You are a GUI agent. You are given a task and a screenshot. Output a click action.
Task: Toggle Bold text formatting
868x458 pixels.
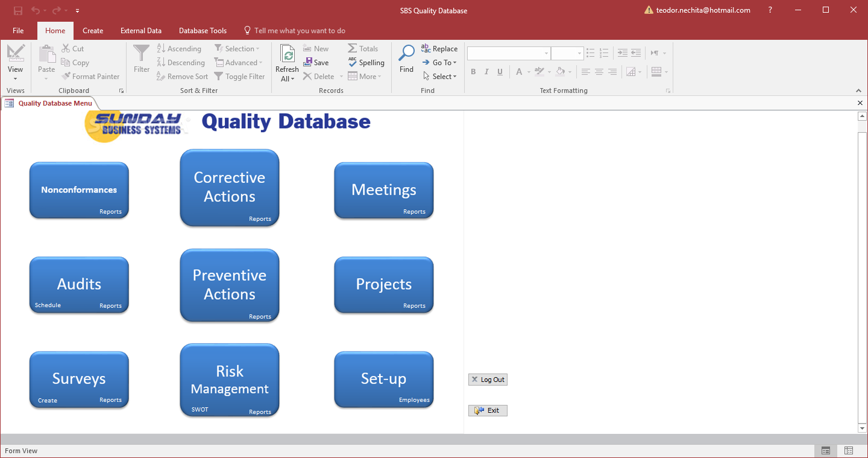(473, 72)
